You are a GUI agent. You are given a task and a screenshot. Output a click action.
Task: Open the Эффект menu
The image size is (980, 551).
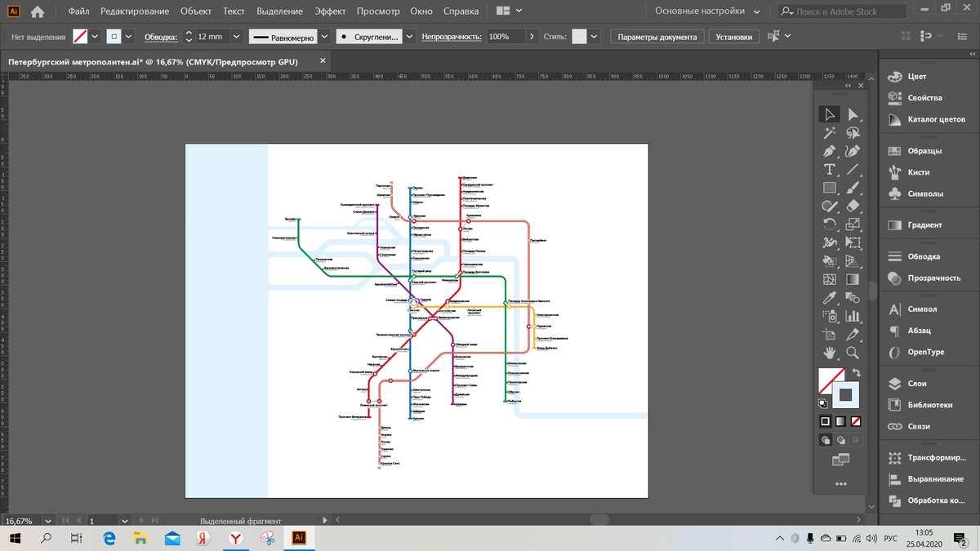(331, 11)
